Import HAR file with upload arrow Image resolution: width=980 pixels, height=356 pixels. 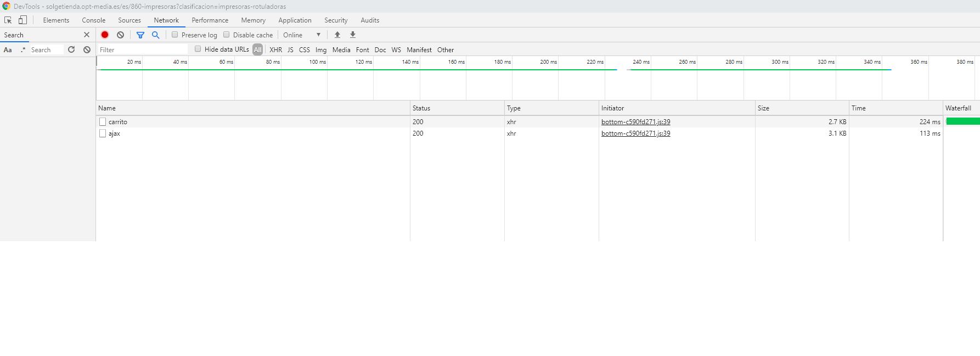click(x=337, y=35)
